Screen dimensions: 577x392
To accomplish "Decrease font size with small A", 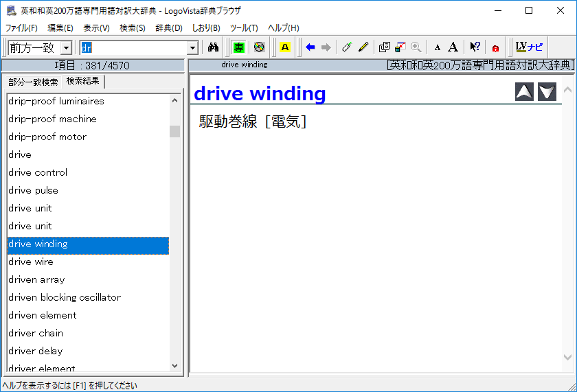I will (x=437, y=48).
